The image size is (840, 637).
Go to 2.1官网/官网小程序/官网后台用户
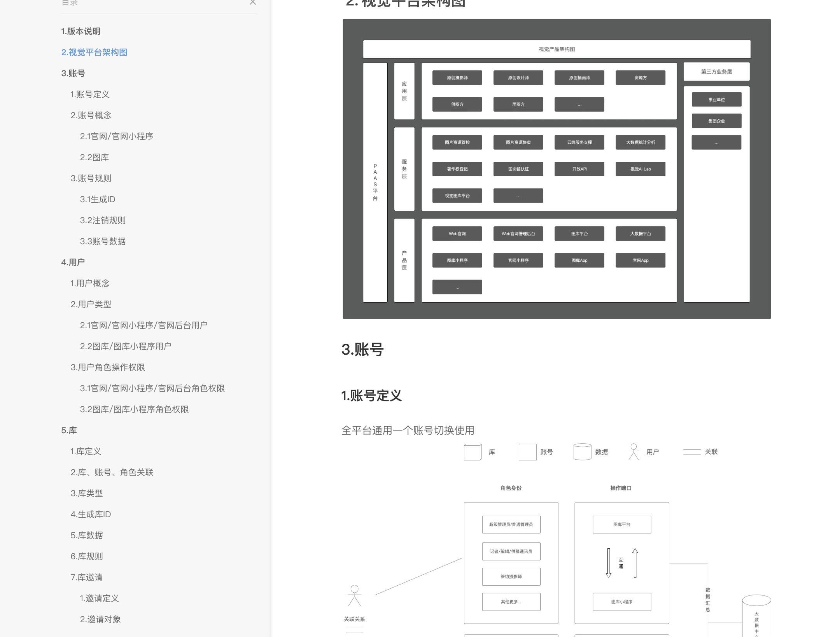144,325
